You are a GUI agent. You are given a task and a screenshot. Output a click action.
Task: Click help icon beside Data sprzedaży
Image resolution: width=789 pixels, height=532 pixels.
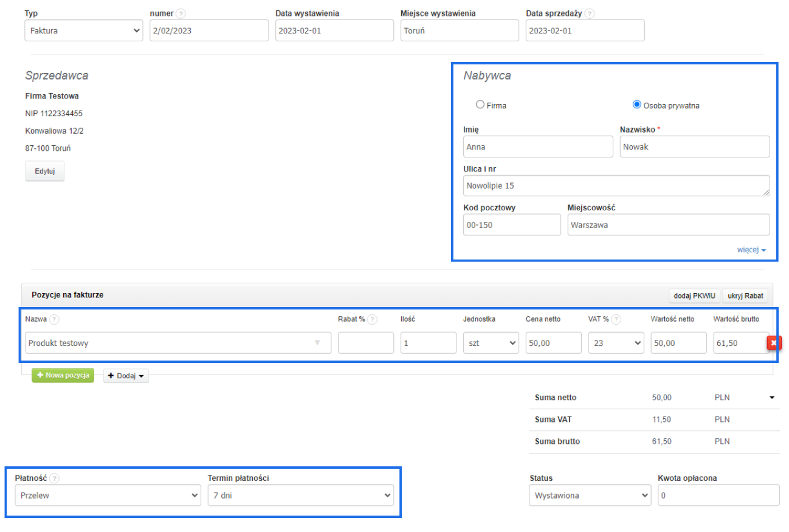click(590, 13)
